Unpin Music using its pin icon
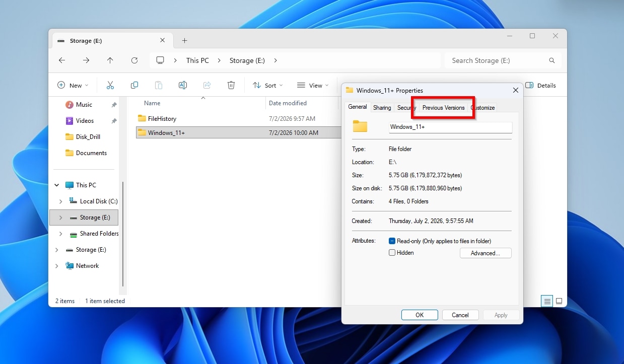The image size is (624, 364). [x=114, y=105]
